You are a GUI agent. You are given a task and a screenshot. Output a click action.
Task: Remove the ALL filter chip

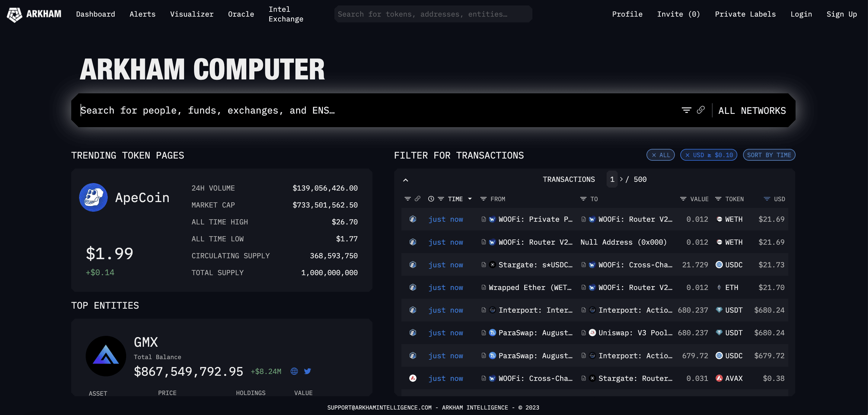[x=654, y=155]
